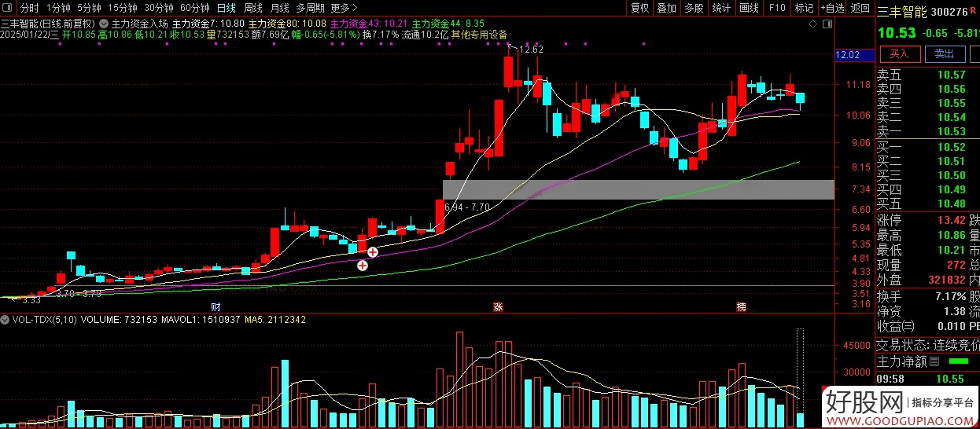The height and width of the screenshot is (429, 980).
Task: Click the 返回 back button
Action: [x=860, y=8]
